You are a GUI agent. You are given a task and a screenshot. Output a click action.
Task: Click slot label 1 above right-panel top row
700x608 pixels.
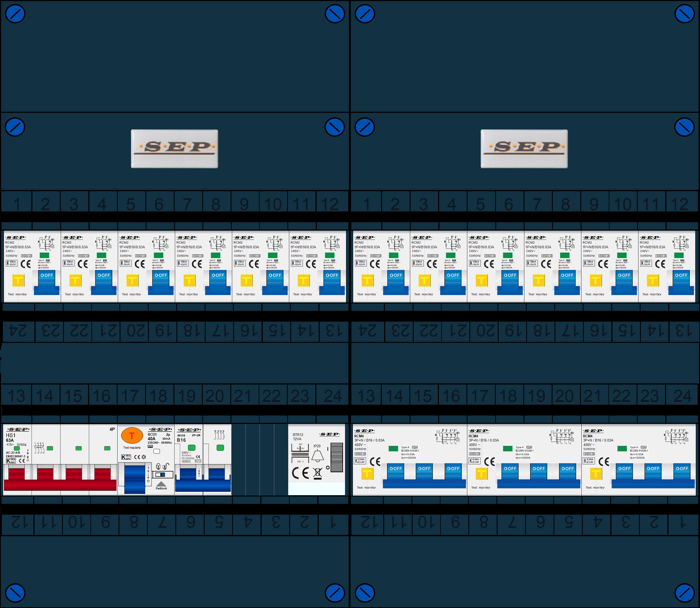tap(367, 204)
